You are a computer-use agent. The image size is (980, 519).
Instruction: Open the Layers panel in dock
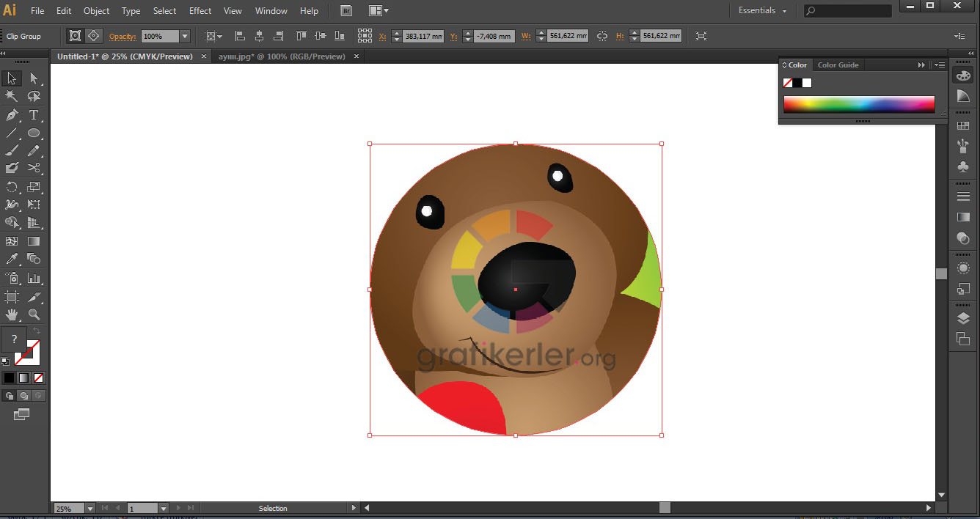pos(963,318)
